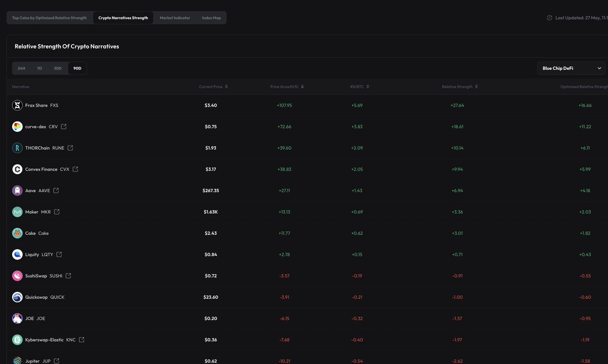The height and width of the screenshot is (364, 608).
Task: Open the Blue Chip DeFi narrative dropdown
Action: [571, 68]
